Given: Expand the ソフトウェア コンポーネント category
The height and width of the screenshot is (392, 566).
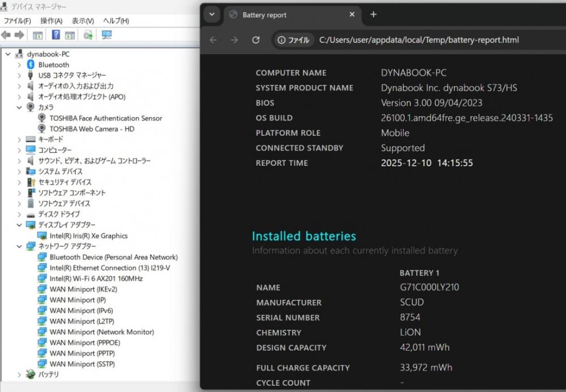Looking at the screenshot, I should click(19, 193).
